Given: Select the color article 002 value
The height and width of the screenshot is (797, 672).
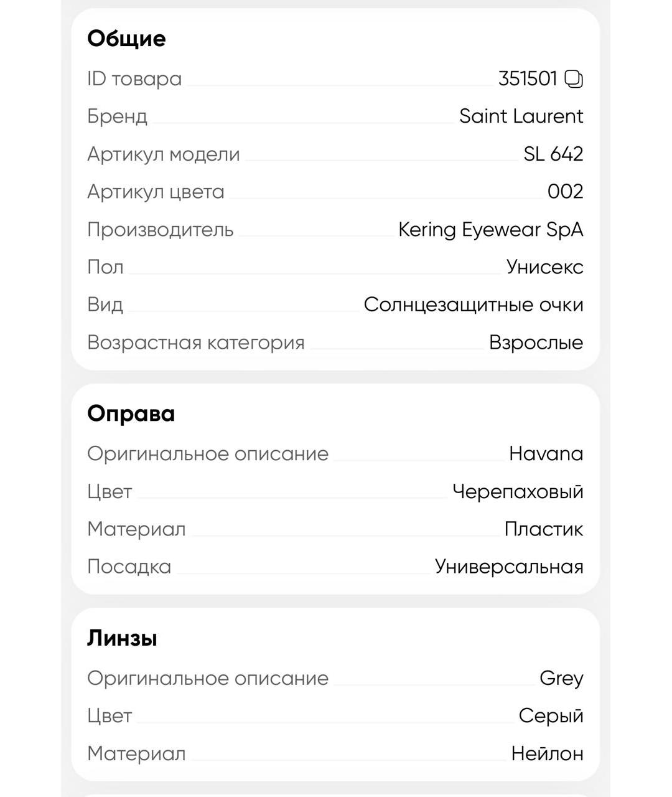Looking at the screenshot, I should point(566,192).
